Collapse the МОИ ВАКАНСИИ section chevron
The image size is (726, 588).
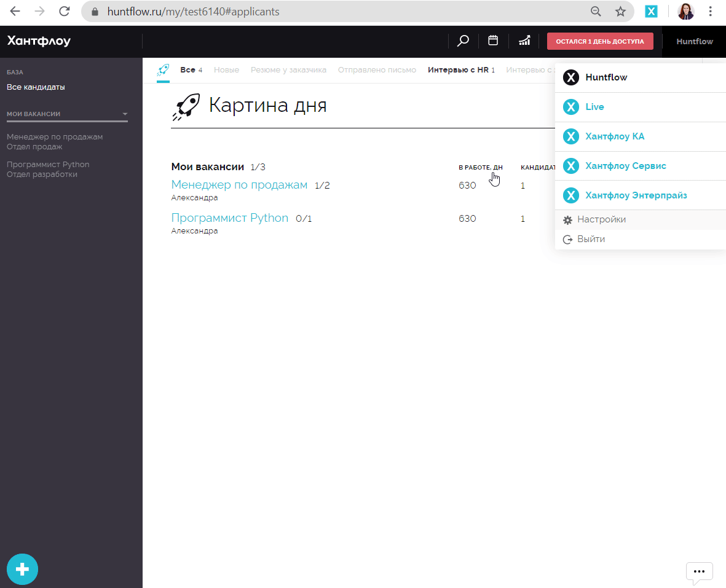coord(125,114)
